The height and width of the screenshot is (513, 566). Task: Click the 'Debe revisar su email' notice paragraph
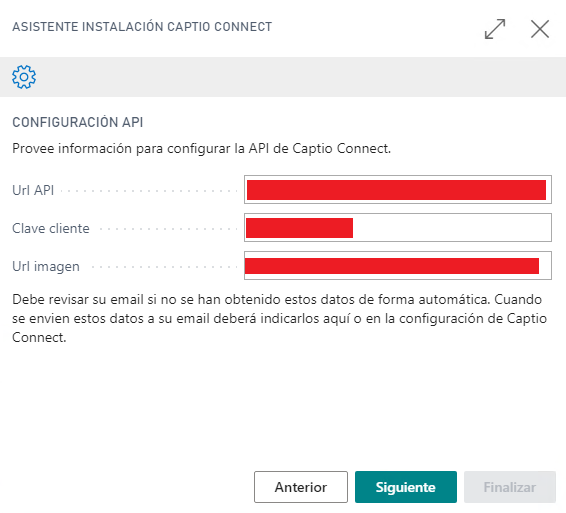point(279,318)
